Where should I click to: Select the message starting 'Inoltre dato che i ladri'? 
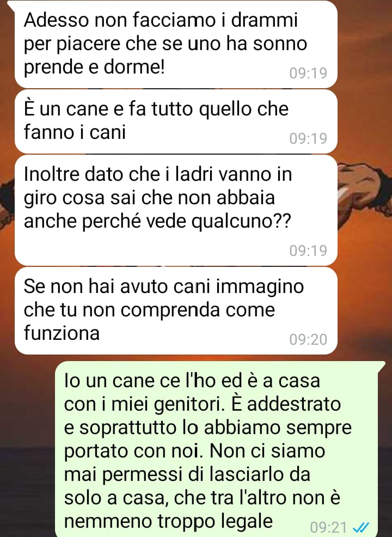(x=176, y=210)
